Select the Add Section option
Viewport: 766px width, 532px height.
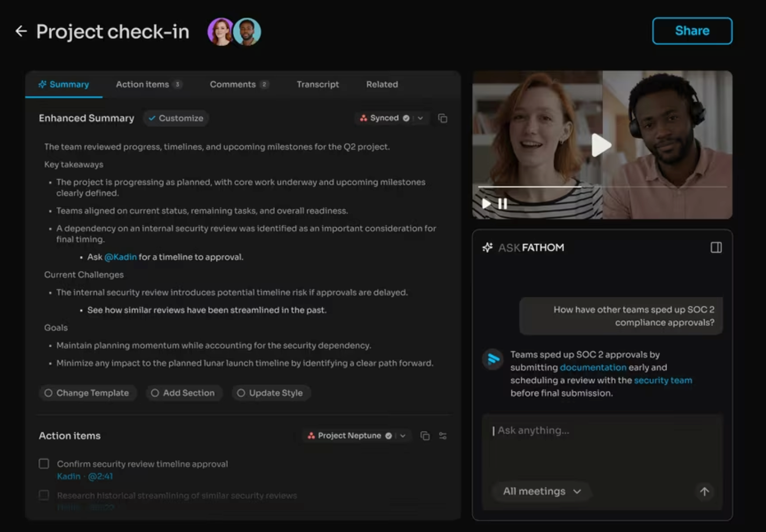(183, 393)
